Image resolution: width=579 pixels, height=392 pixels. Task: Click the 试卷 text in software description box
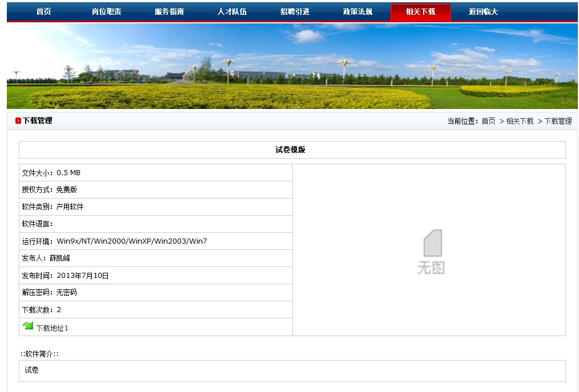click(x=32, y=370)
